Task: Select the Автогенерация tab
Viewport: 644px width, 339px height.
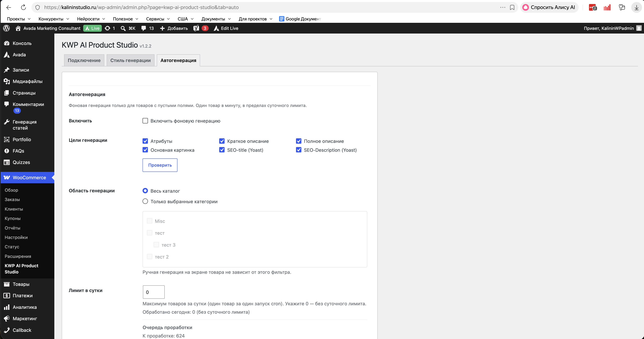Action: pos(178,60)
